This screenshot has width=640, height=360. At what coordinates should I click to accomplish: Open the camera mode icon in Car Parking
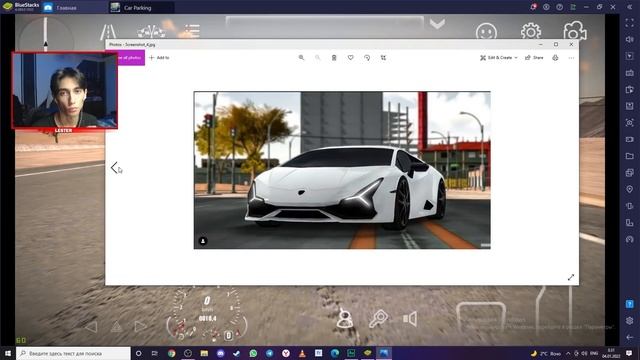pos(575,31)
